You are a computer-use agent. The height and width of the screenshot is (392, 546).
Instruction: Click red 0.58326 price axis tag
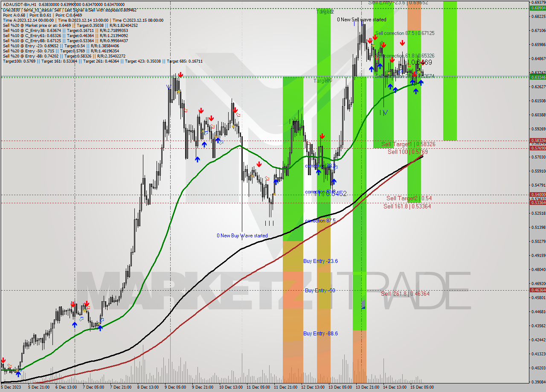coord(537,140)
